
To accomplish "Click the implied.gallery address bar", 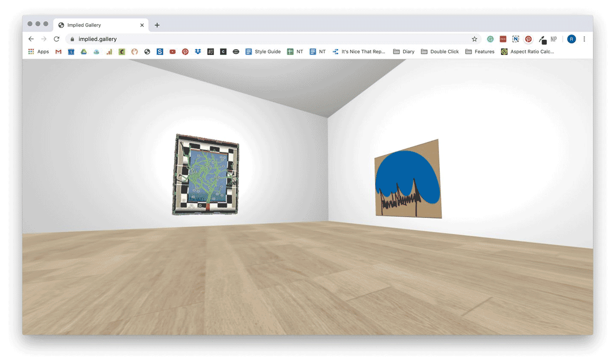I will pyautogui.click(x=273, y=39).
